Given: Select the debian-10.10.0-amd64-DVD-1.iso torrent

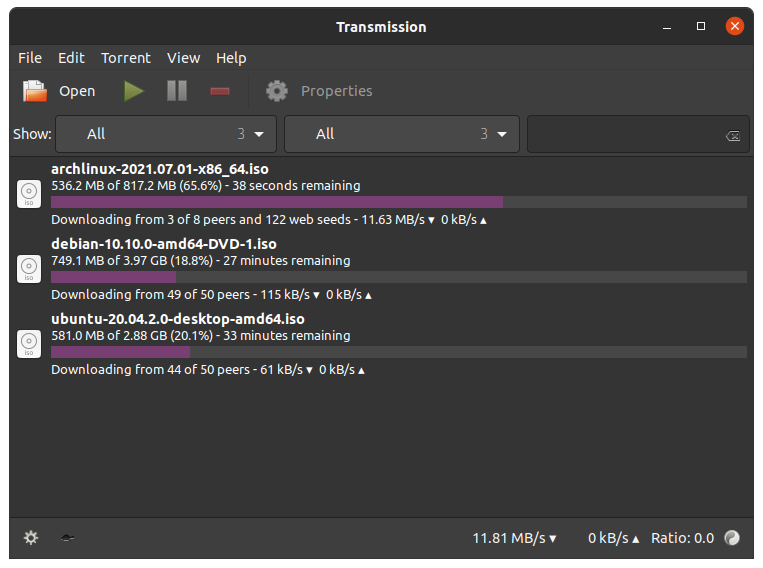Looking at the screenshot, I should pos(164,244).
